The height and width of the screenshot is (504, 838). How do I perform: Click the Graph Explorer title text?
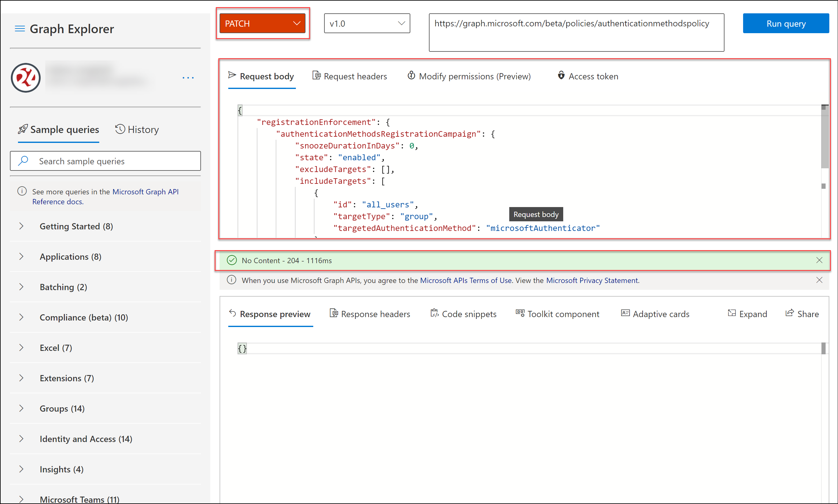pos(72,29)
